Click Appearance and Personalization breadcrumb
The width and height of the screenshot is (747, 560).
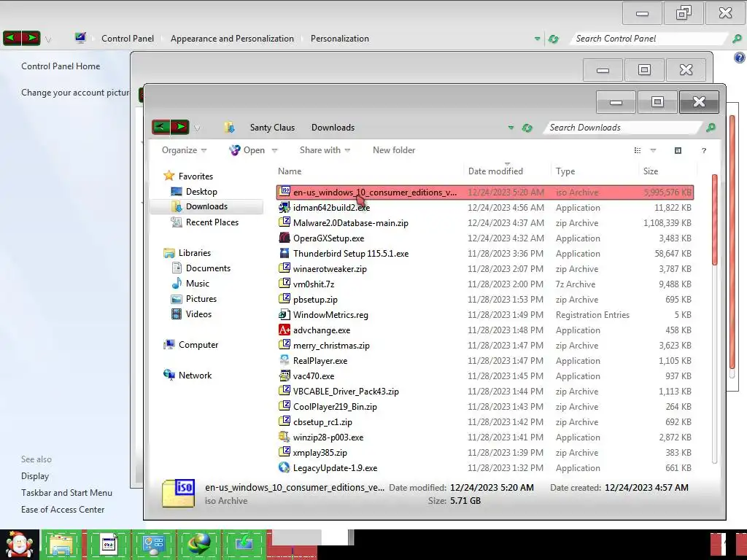coord(232,39)
